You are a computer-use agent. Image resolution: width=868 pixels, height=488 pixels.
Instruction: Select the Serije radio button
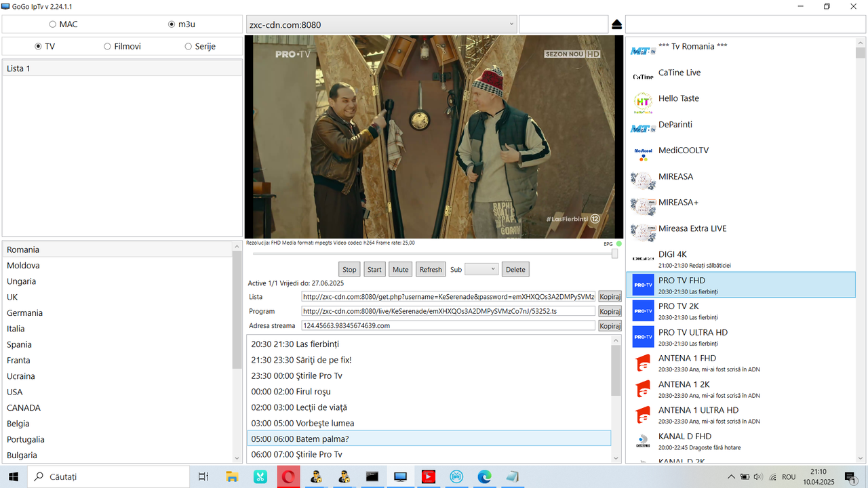(189, 46)
